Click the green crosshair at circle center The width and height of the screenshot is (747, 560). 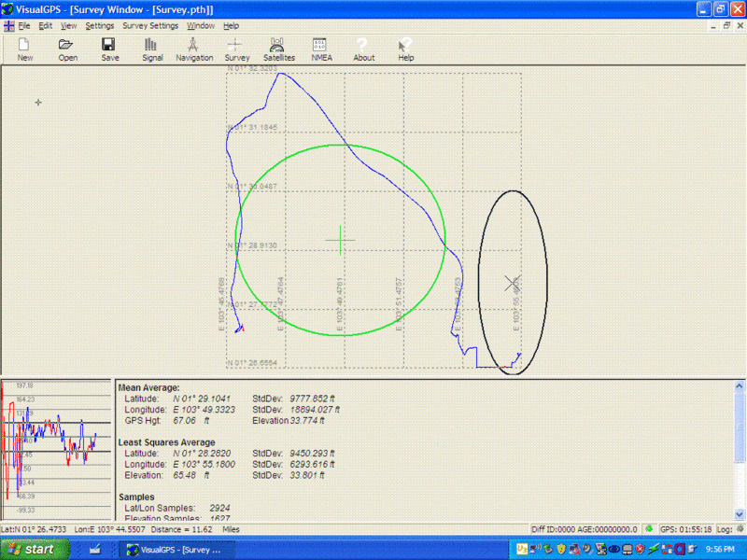tap(340, 240)
